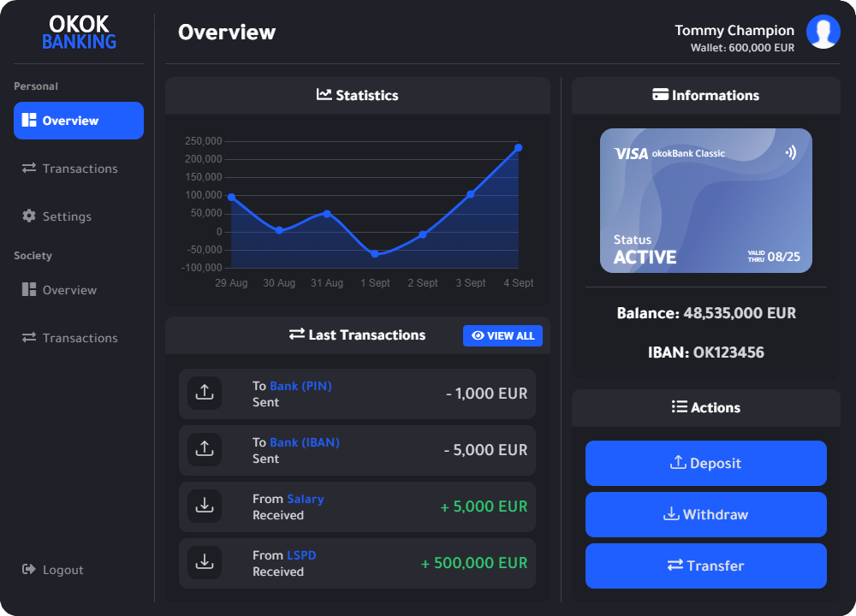Click the upload icon on Bank (PIN) transaction

click(x=205, y=393)
